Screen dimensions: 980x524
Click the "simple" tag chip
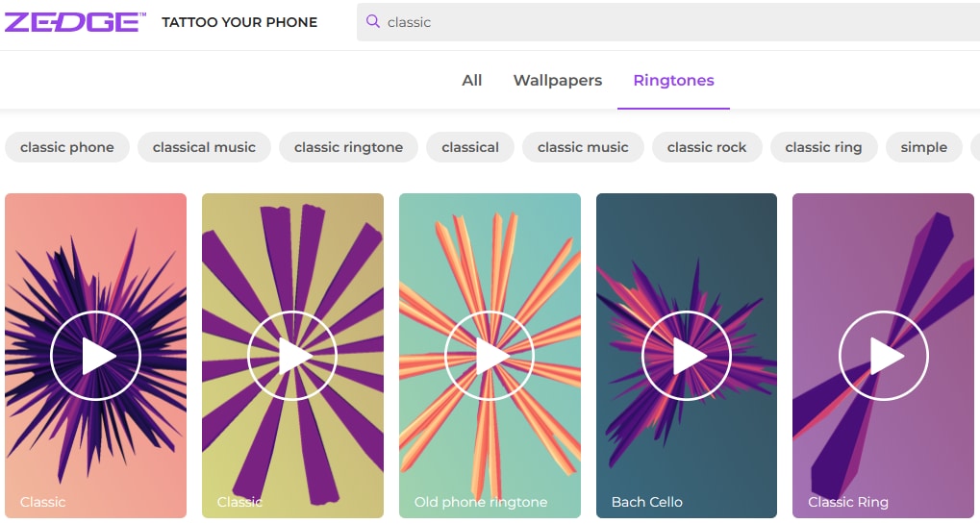[x=923, y=147]
